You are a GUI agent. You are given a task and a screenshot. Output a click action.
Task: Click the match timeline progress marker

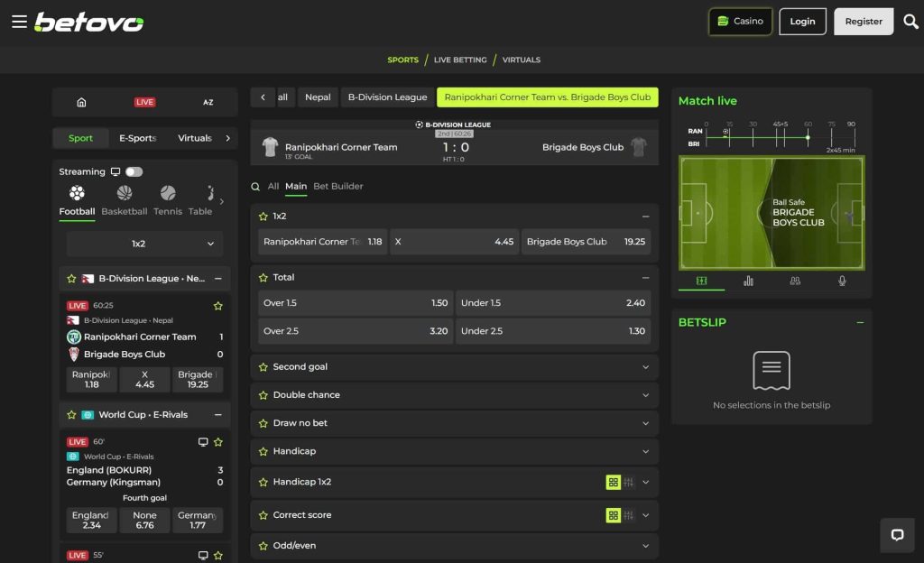click(808, 138)
